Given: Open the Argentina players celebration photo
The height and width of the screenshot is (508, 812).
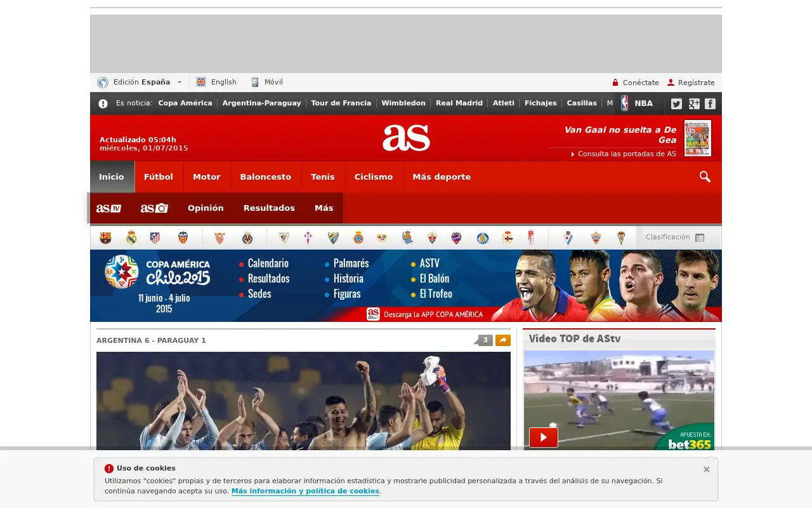Looking at the screenshot, I should tap(303, 401).
